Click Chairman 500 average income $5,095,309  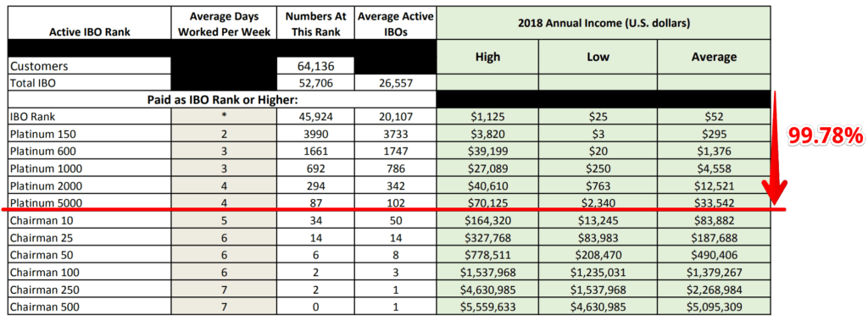point(714,307)
